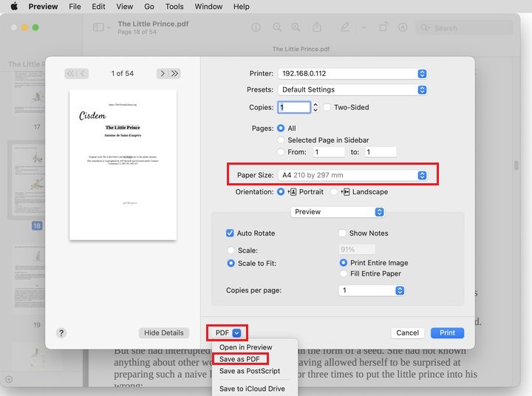This screenshot has width=532, height=396.
Task: Select Portrait orientation
Action: click(281, 192)
